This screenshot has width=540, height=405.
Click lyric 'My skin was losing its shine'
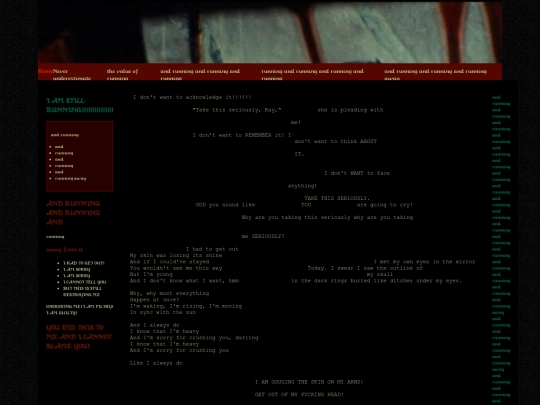click(x=176, y=255)
